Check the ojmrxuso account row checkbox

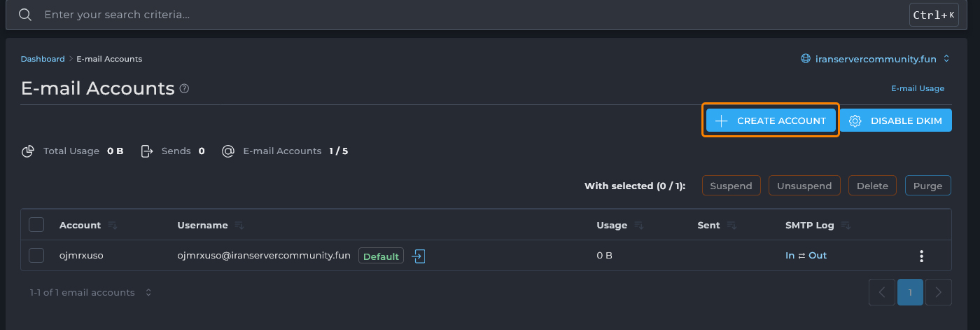(36, 256)
